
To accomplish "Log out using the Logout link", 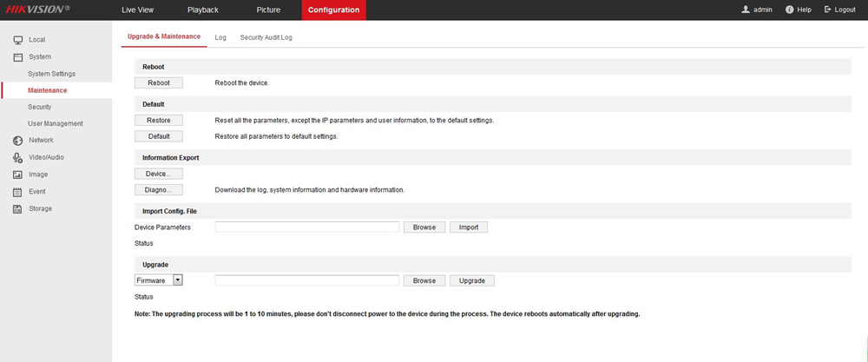I will [x=839, y=10].
